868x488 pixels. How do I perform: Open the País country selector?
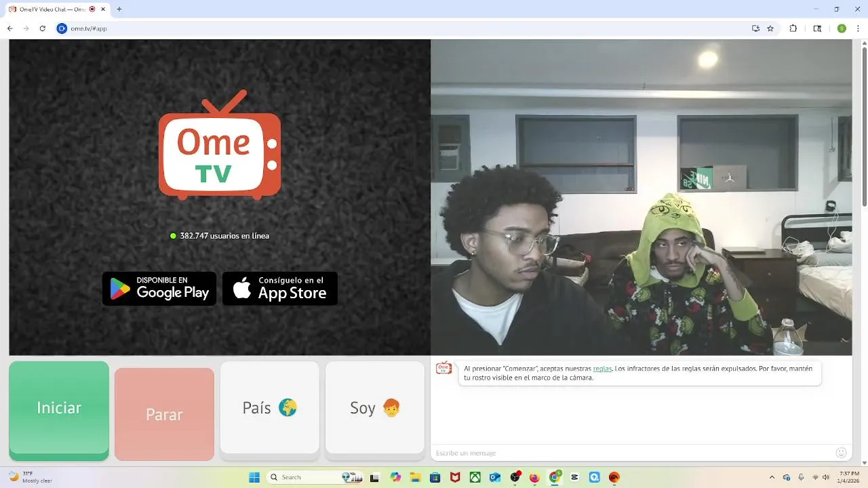(269, 407)
